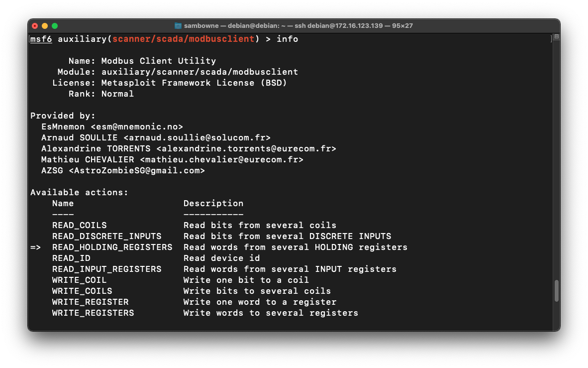Click the split pane icon
This screenshot has width=588, height=368.
557,37
